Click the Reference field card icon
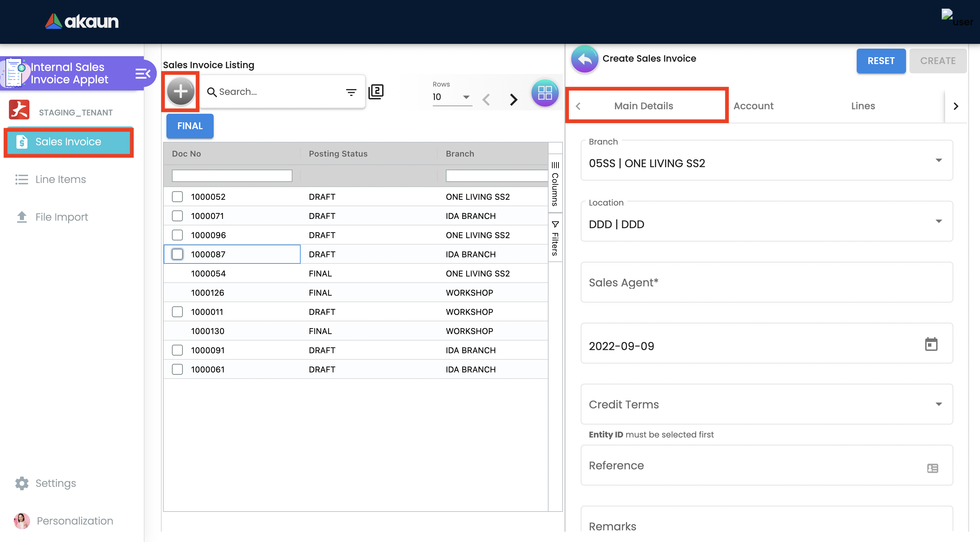This screenshot has width=980, height=542. click(x=932, y=468)
